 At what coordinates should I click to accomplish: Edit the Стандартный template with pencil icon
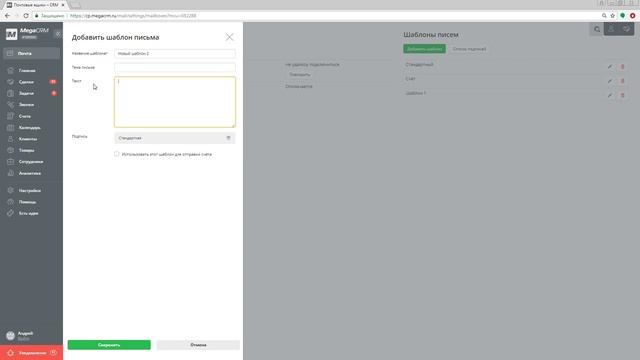pyautogui.click(x=610, y=67)
